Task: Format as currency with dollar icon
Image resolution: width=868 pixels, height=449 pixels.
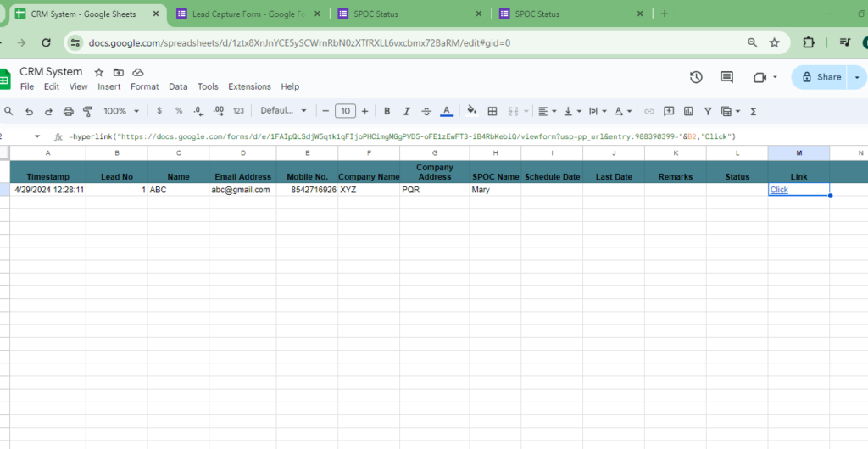Action: (159, 111)
